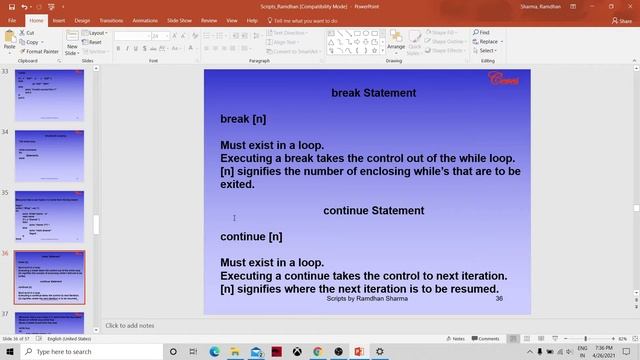Toggle center text alignment
This screenshot has width=640, height=360.
(x=215, y=49)
